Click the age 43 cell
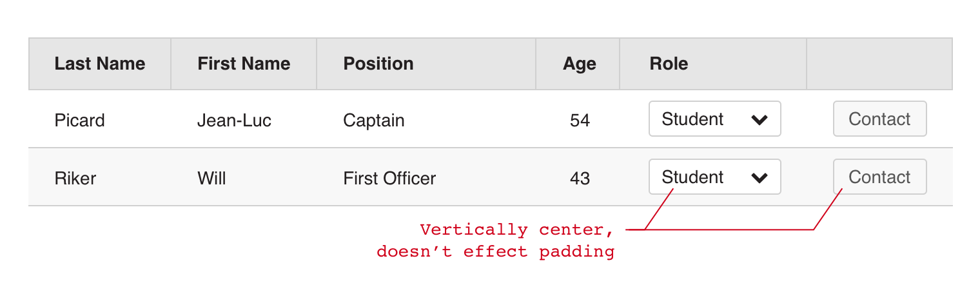The image size is (980, 294). 580,179
